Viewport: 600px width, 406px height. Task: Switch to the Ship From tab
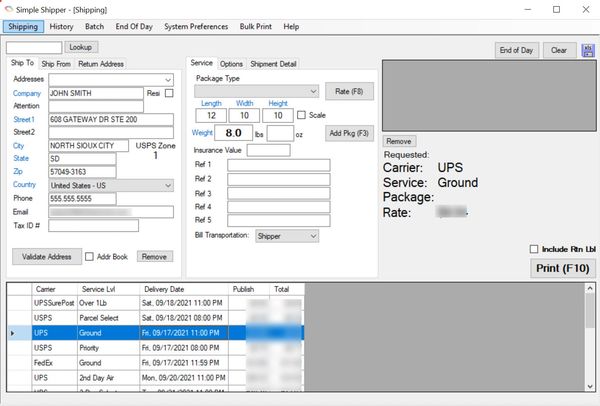56,64
